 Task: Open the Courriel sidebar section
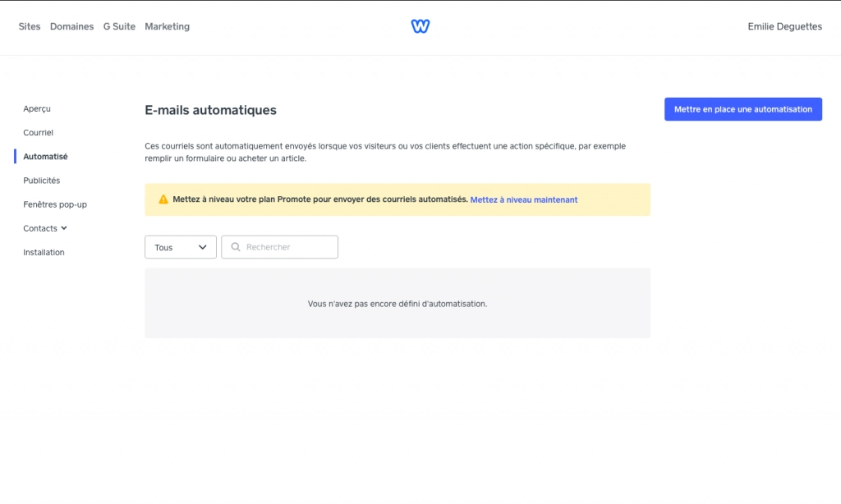pyautogui.click(x=38, y=132)
